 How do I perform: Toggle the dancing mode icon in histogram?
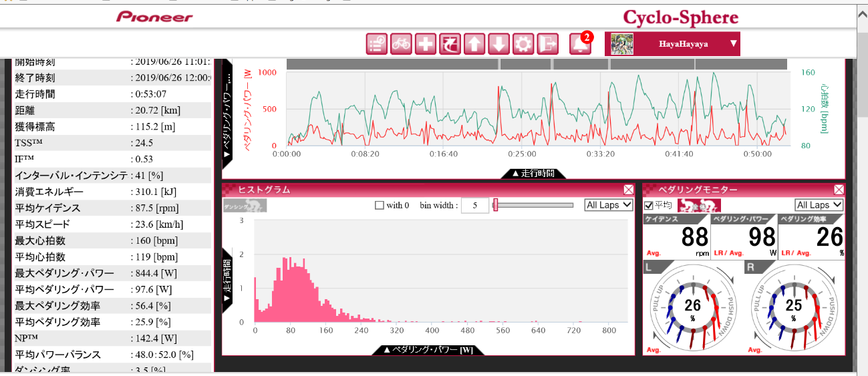[x=245, y=206]
